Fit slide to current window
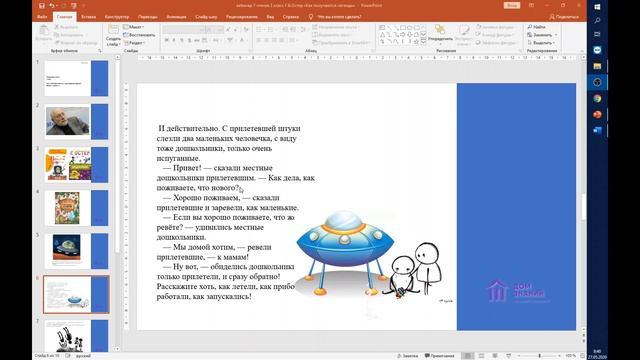The image size is (640, 360). click(x=582, y=356)
